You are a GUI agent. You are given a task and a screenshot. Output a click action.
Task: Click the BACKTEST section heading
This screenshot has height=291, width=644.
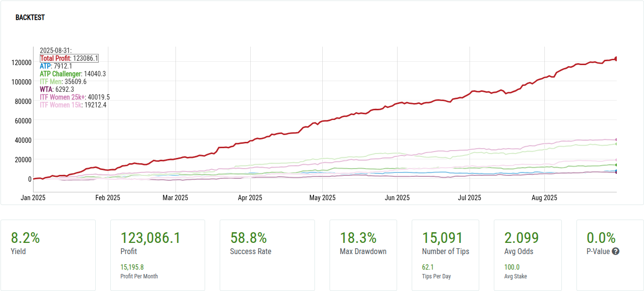pos(30,17)
